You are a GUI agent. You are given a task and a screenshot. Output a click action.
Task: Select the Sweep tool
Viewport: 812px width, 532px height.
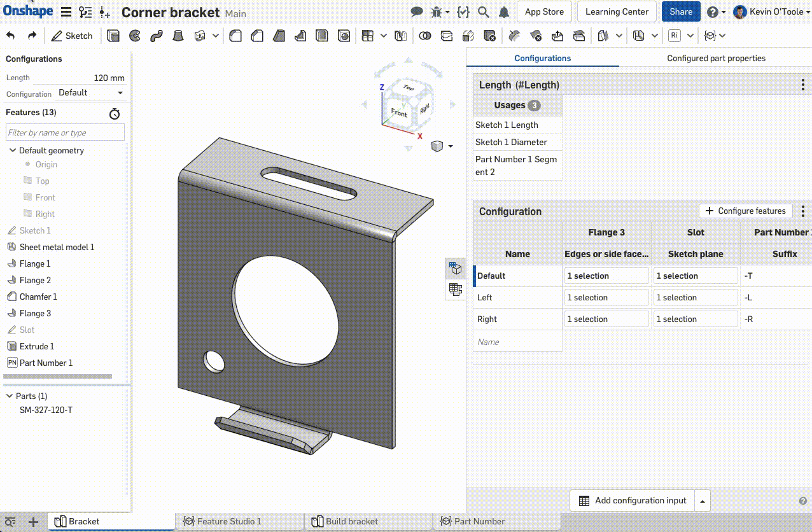(x=157, y=36)
